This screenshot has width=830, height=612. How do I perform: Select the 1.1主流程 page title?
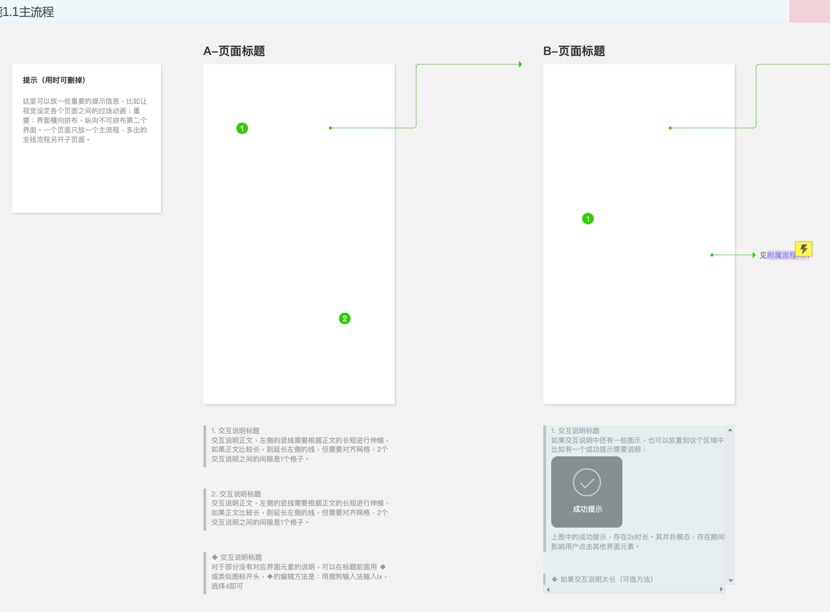(x=28, y=12)
